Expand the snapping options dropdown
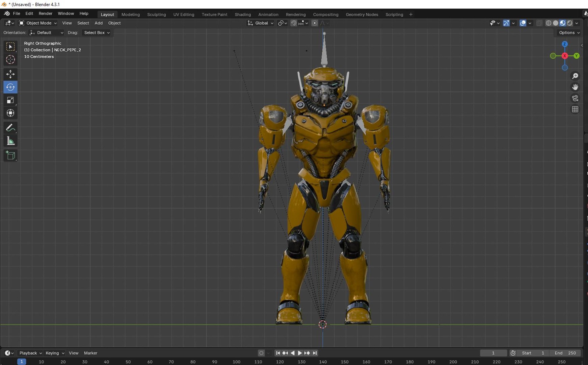The height and width of the screenshot is (365, 588). (x=303, y=23)
